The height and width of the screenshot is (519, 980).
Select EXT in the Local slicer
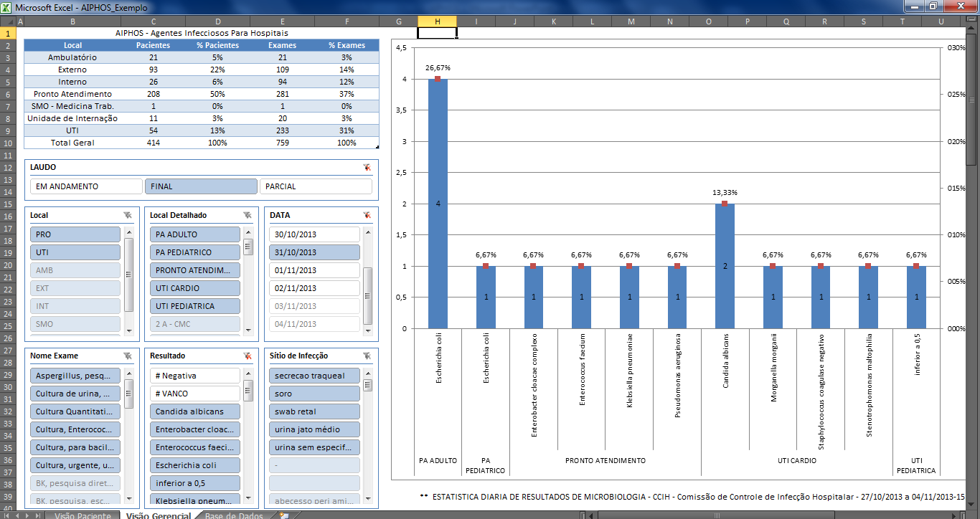pyautogui.click(x=75, y=288)
